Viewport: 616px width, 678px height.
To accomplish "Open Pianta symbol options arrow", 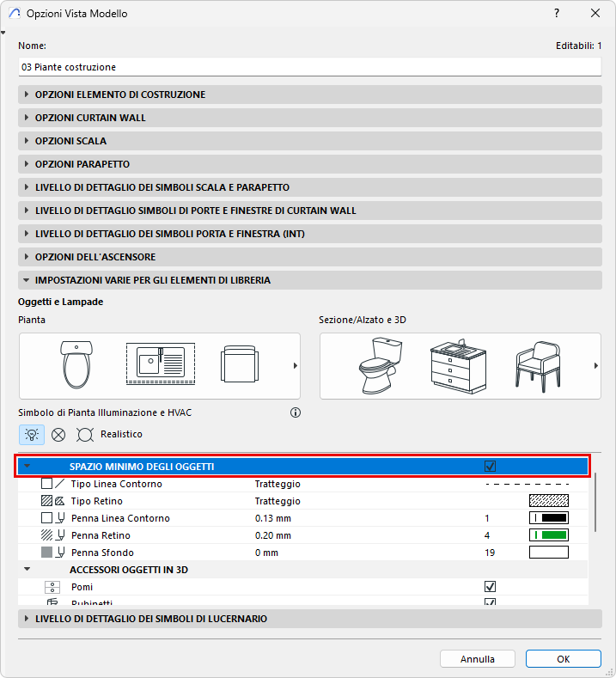I will [296, 366].
